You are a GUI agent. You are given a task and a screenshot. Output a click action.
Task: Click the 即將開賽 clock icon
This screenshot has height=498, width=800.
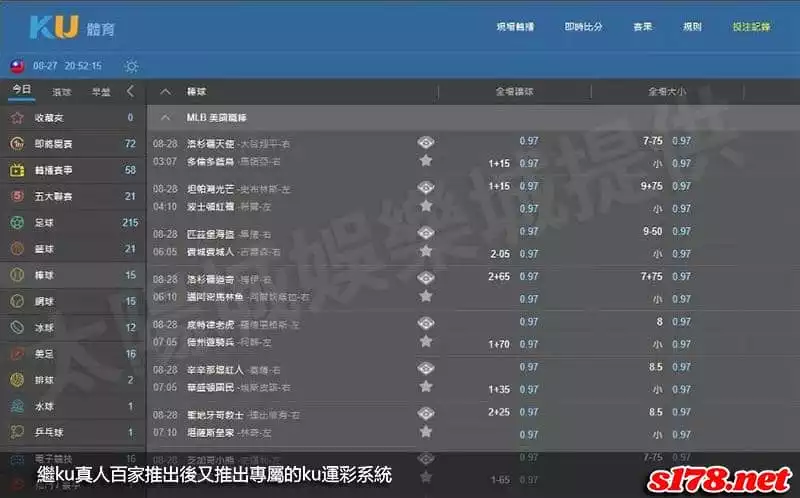click(x=17, y=144)
